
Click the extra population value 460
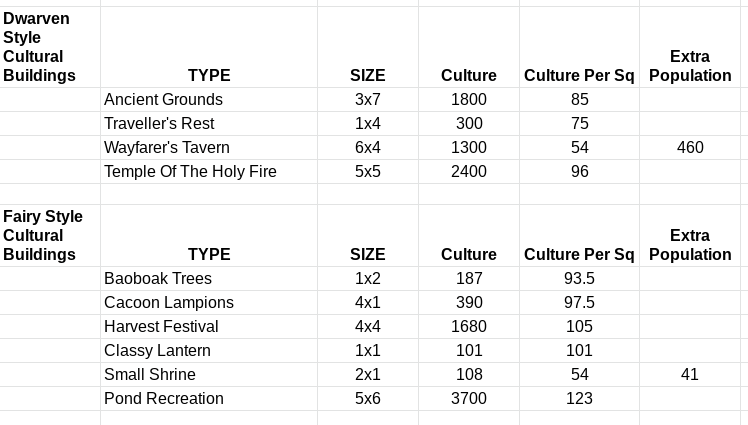pos(690,147)
